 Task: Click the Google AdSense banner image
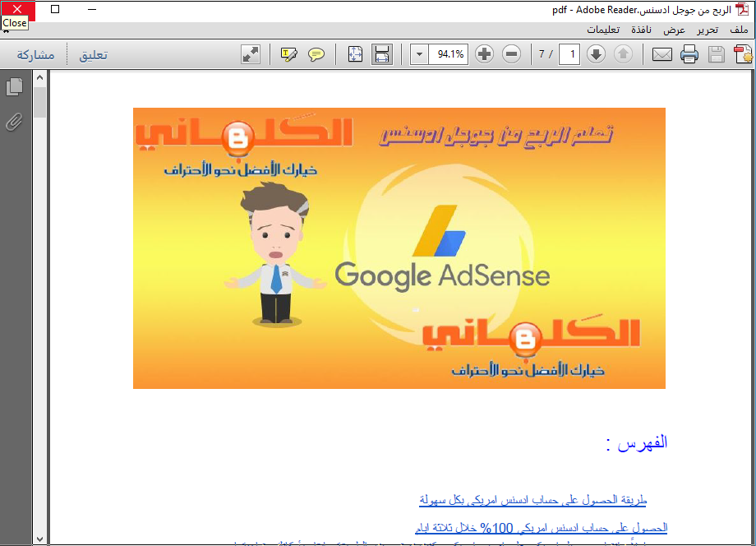pos(399,248)
